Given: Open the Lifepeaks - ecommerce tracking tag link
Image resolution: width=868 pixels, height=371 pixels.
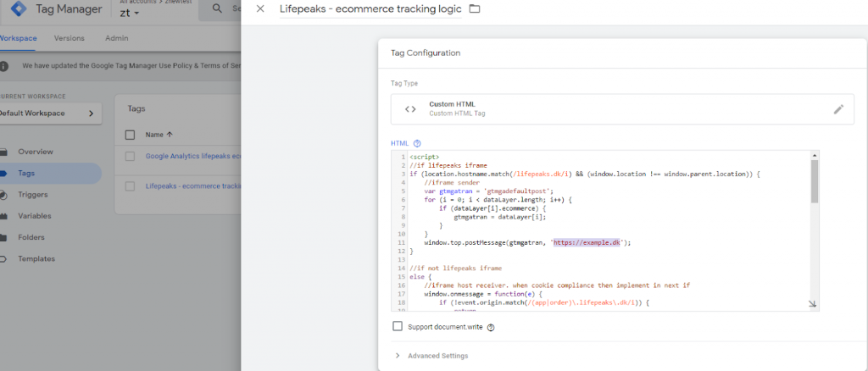Looking at the screenshot, I should (x=193, y=186).
